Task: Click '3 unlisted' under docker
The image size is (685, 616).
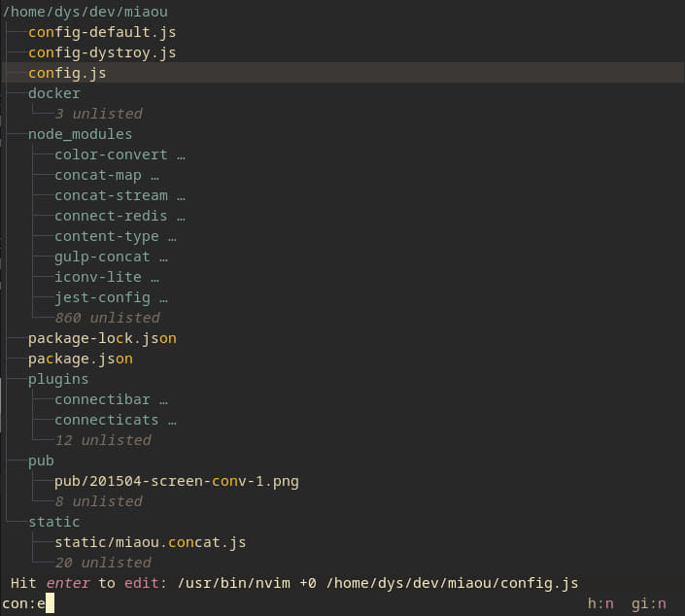Action: pos(99,114)
